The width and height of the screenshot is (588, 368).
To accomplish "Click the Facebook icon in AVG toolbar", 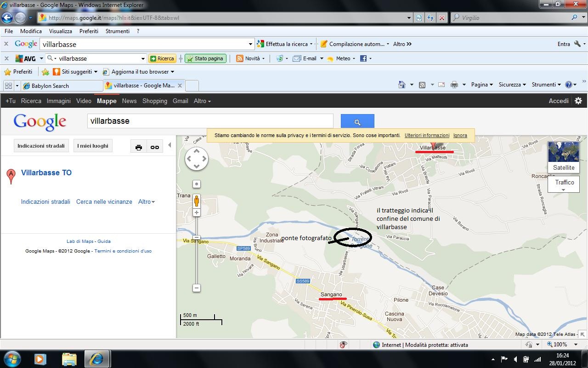I will [363, 58].
